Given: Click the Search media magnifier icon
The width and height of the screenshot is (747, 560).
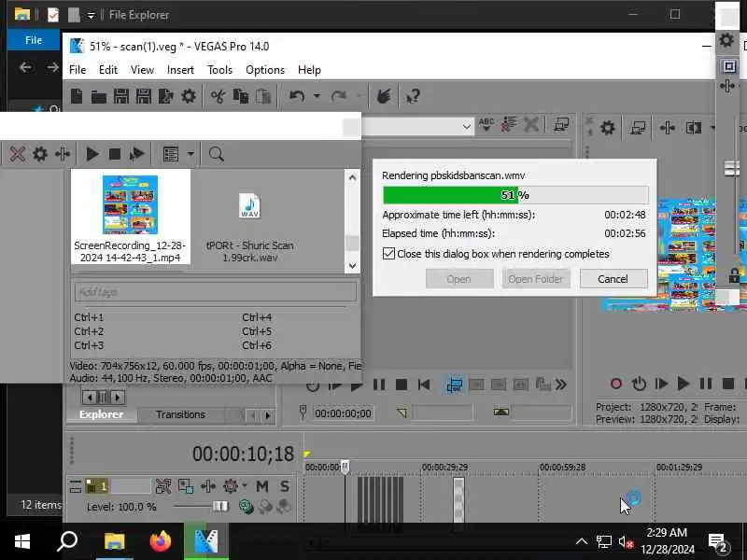Looking at the screenshot, I should click(216, 154).
